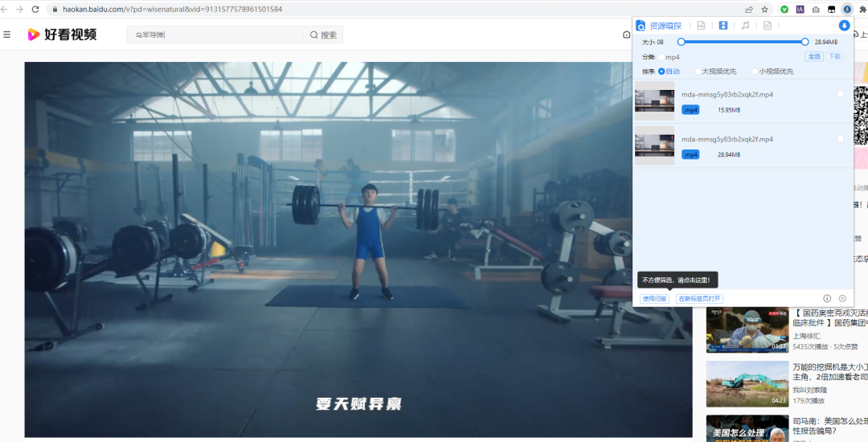
Task: Click 在新标签页打开 button
Action: [x=699, y=298]
